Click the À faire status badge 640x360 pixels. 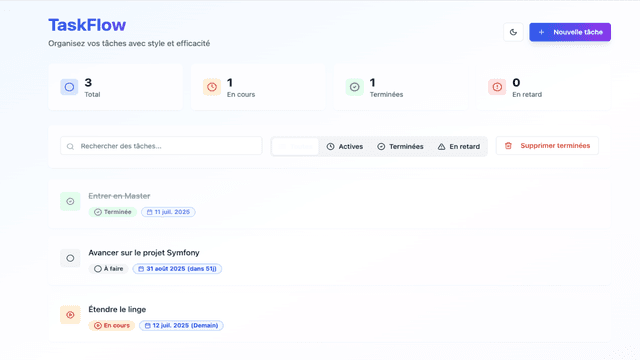(108, 269)
